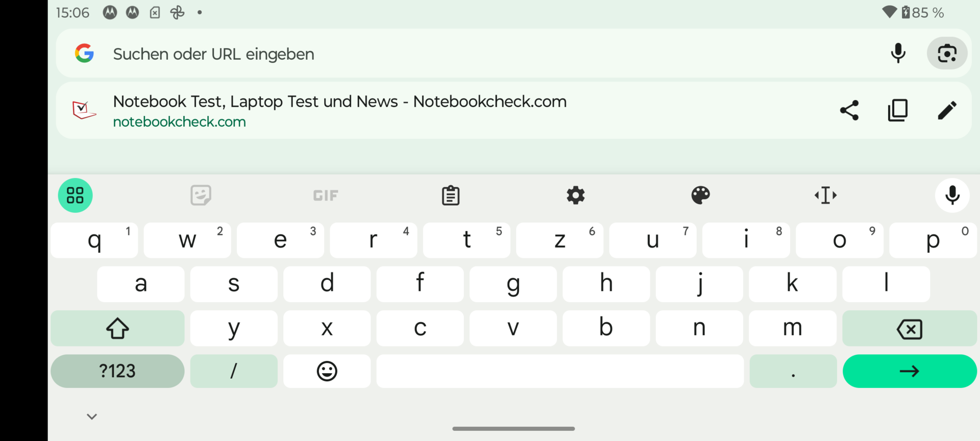Open the emoji picker key
Screen dimensions: 980x441
click(x=327, y=371)
